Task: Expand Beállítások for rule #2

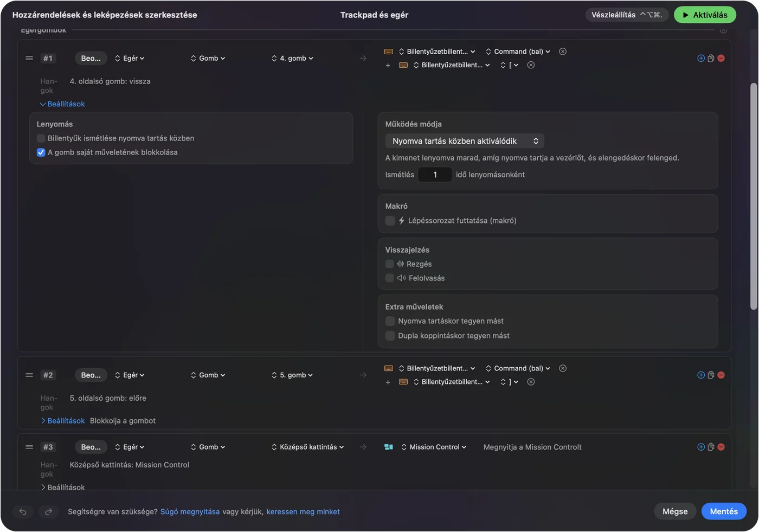Action: pyautogui.click(x=62, y=421)
